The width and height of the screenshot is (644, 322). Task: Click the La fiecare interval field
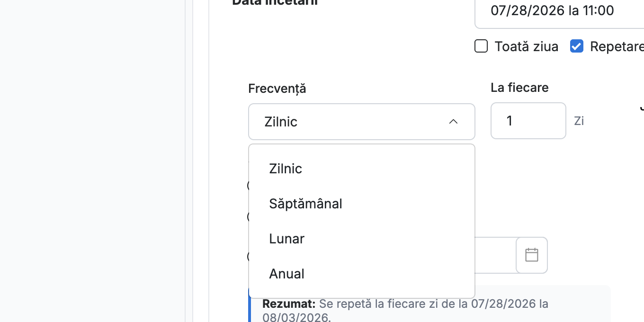528,121
